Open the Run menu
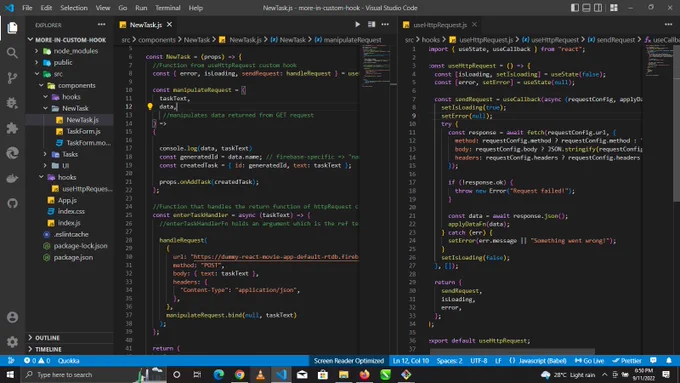The image size is (680, 383). point(141,8)
